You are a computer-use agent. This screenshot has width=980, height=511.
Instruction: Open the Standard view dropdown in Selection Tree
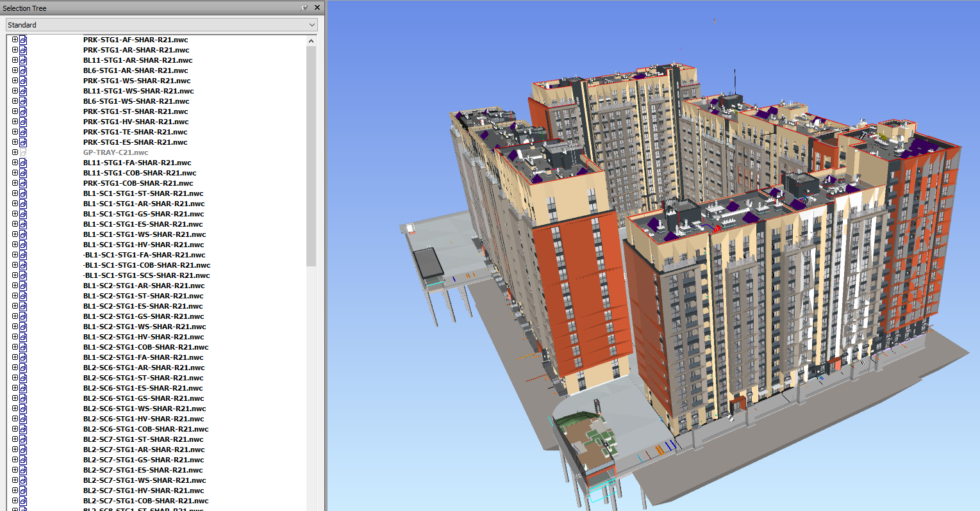(x=162, y=25)
